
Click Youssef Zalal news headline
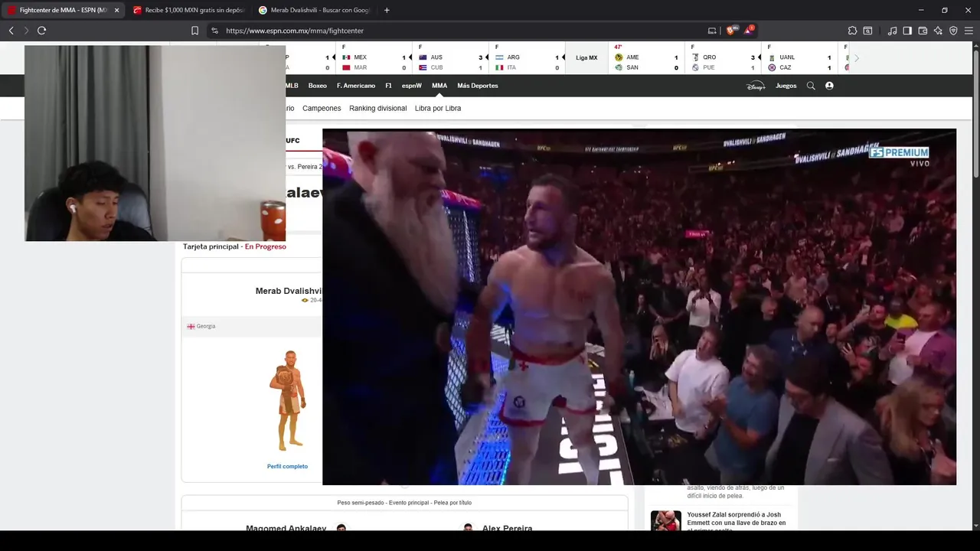736,523
